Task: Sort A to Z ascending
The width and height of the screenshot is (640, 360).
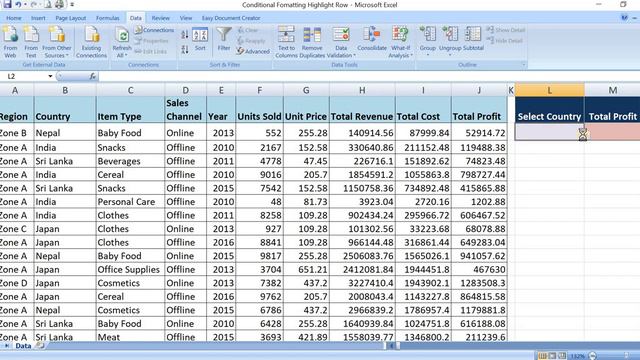Action: coord(184,35)
